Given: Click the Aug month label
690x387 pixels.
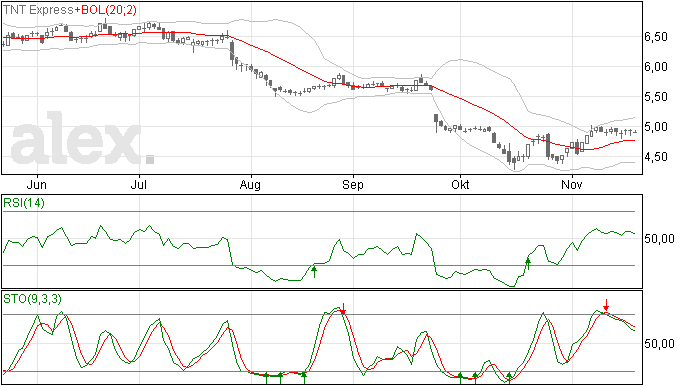Looking at the screenshot, I should pos(250,185).
